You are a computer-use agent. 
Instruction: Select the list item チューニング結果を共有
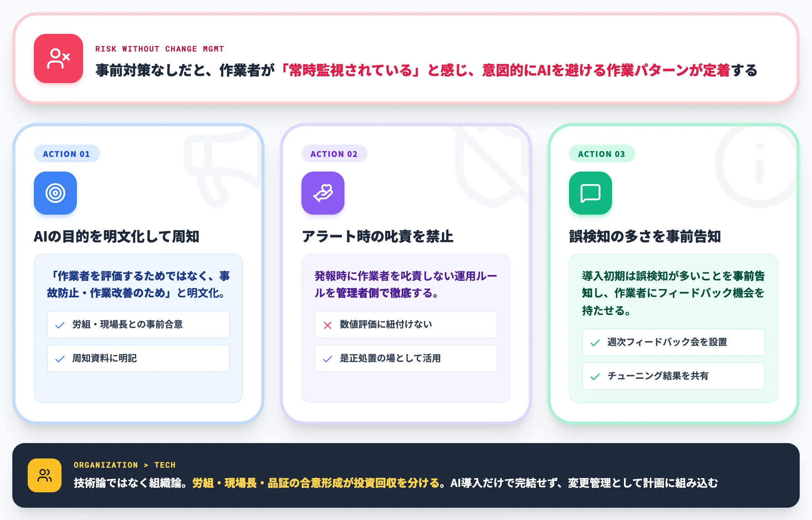674,376
